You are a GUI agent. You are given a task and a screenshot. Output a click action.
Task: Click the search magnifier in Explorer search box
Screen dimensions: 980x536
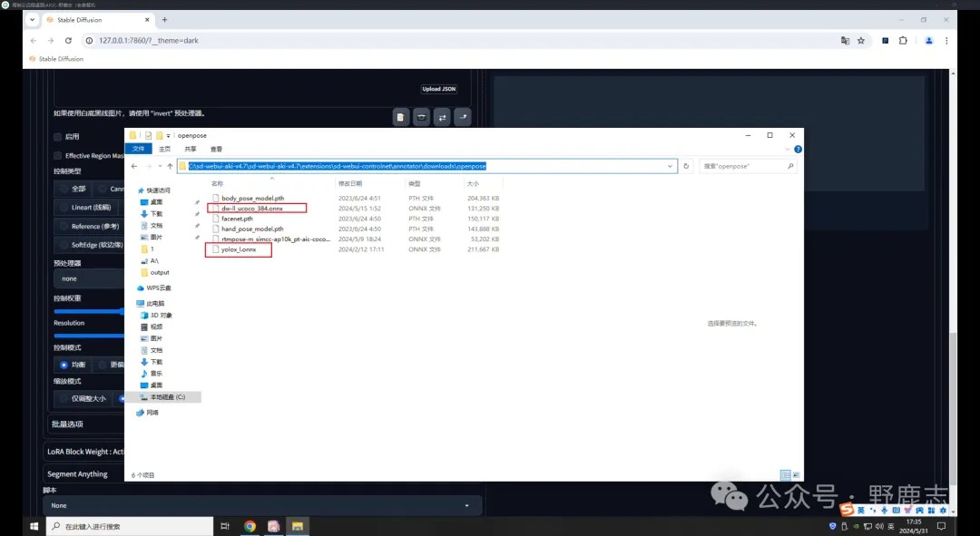[790, 166]
